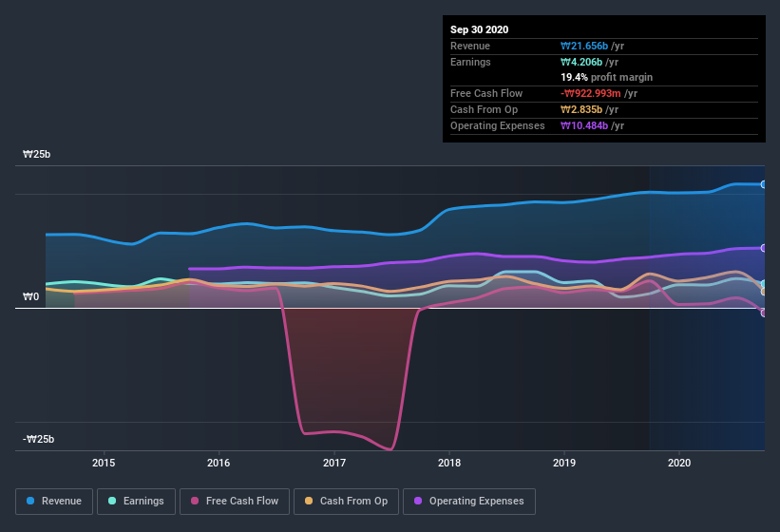This screenshot has height=532, width=780.
Task: Click the 2017 year marker
Action: click(334, 463)
